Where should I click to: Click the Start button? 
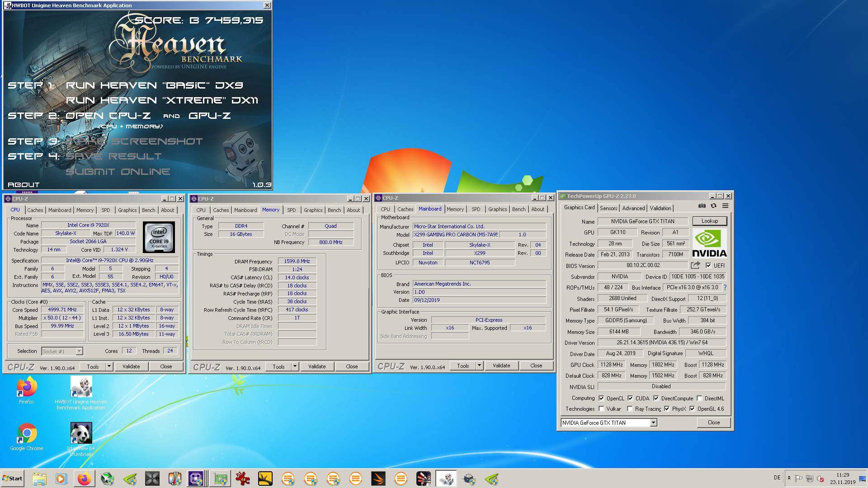[13, 479]
